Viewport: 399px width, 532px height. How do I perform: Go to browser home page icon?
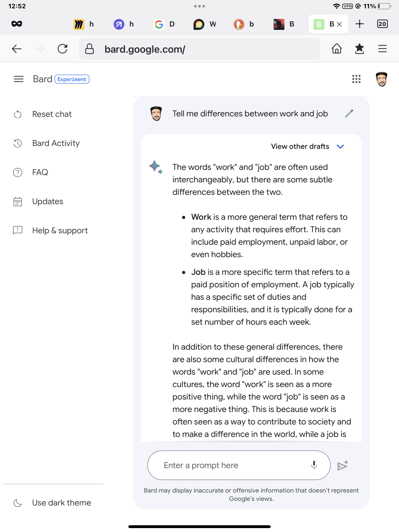pos(337,49)
